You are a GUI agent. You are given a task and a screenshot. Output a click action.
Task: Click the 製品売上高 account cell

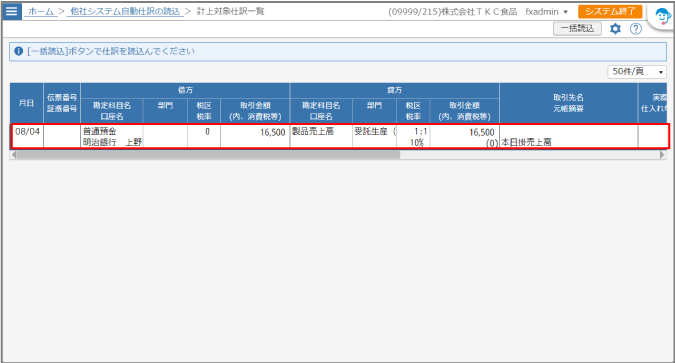tap(321, 136)
